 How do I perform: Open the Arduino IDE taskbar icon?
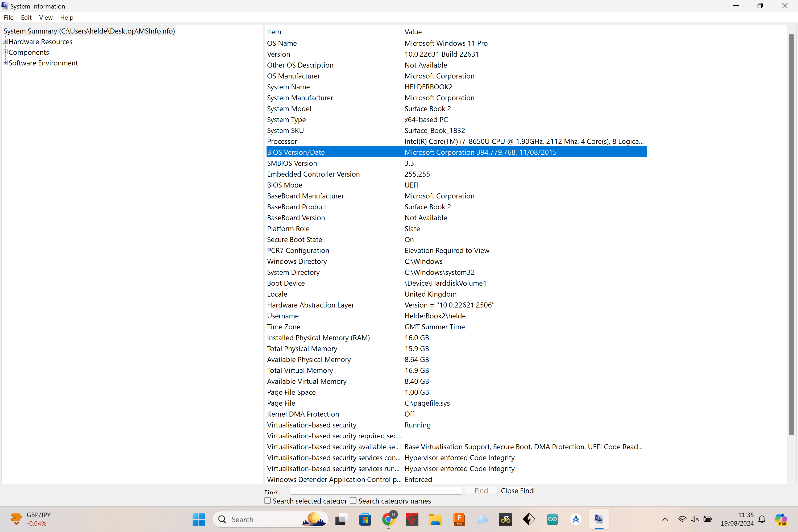[x=552, y=519]
